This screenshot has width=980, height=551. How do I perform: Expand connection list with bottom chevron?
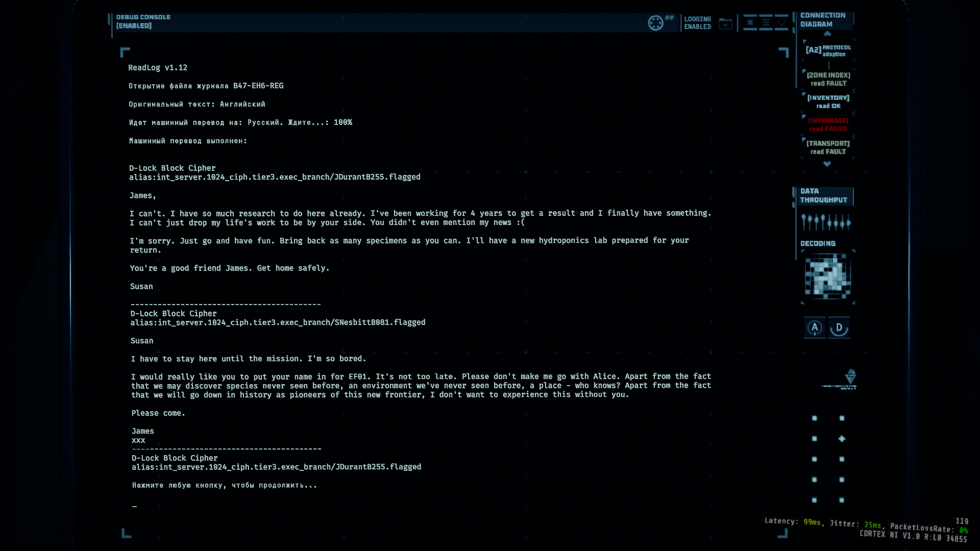(x=827, y=164)
